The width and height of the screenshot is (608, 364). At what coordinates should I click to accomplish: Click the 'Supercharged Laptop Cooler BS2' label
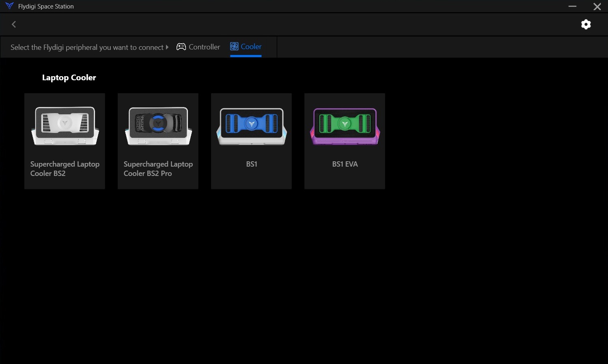(65, 169)
